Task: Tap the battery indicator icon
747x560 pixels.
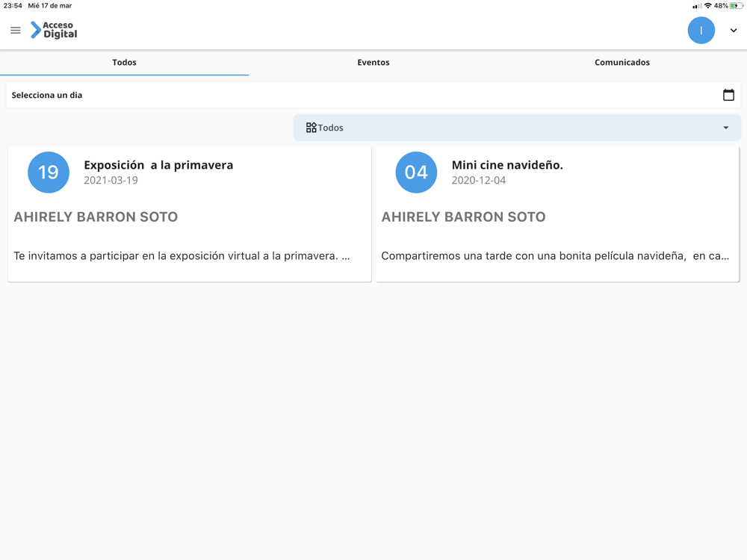Action: [737, 6]
